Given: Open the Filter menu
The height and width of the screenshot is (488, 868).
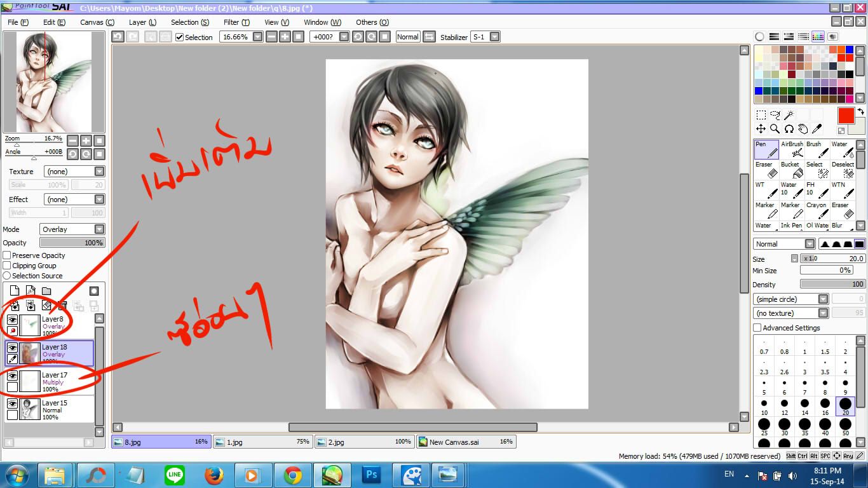Looking at the screenshot, I should point(236,22).
